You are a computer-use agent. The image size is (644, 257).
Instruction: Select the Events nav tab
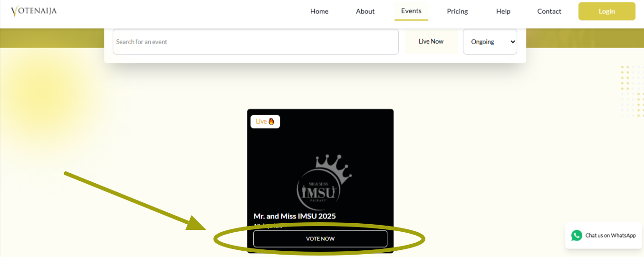point(411,11)
